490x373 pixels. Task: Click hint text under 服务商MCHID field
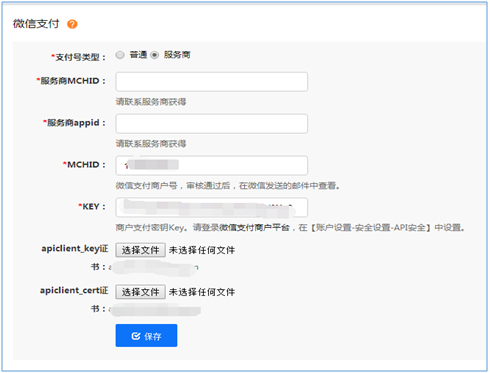[151, 102]
